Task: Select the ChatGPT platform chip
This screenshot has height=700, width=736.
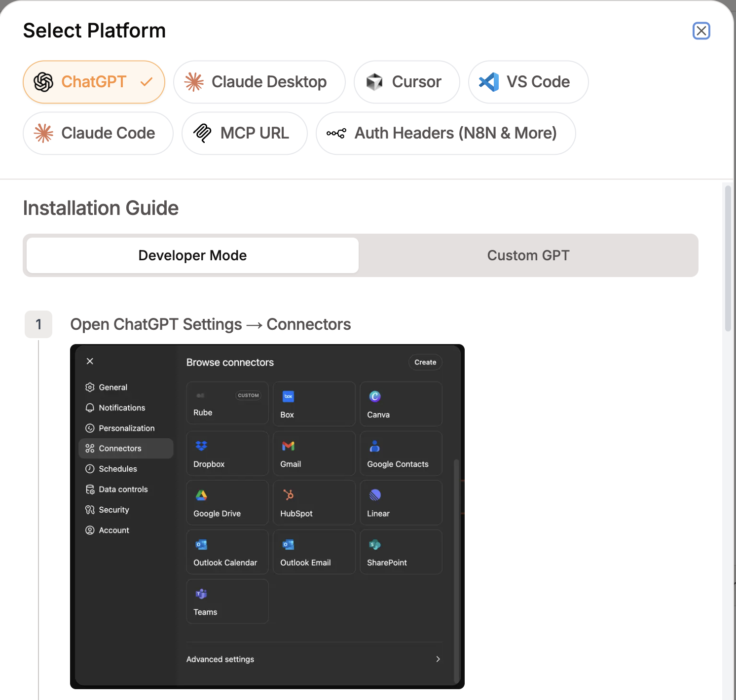Action: click(94, 82)
